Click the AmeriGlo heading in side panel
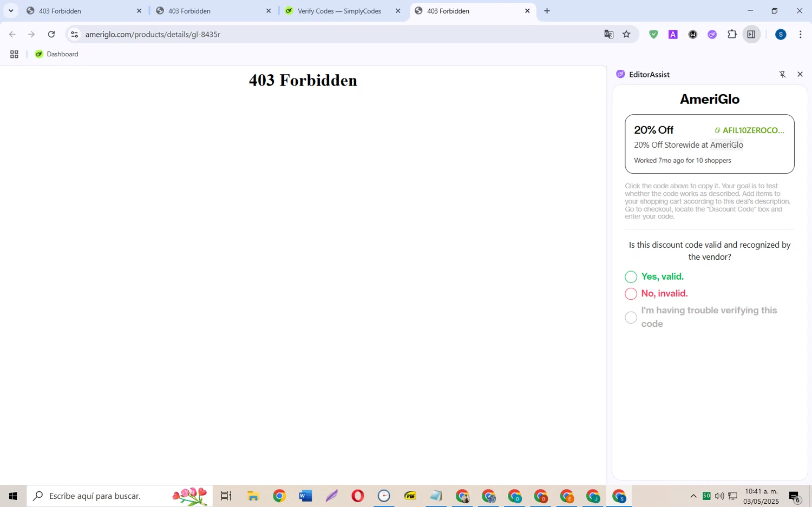The width and height of the screenshot is (812, 507). coord(710,99)
